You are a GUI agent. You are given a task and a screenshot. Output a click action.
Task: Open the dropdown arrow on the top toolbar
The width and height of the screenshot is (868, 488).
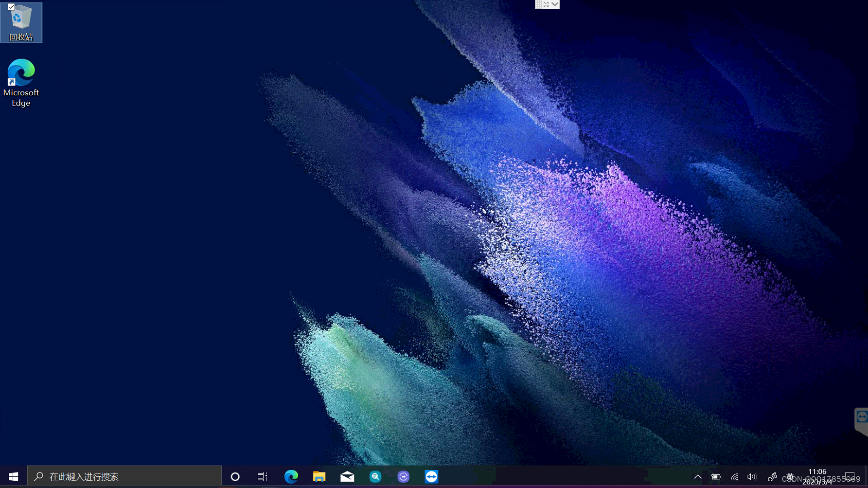(x=555, y=4)
